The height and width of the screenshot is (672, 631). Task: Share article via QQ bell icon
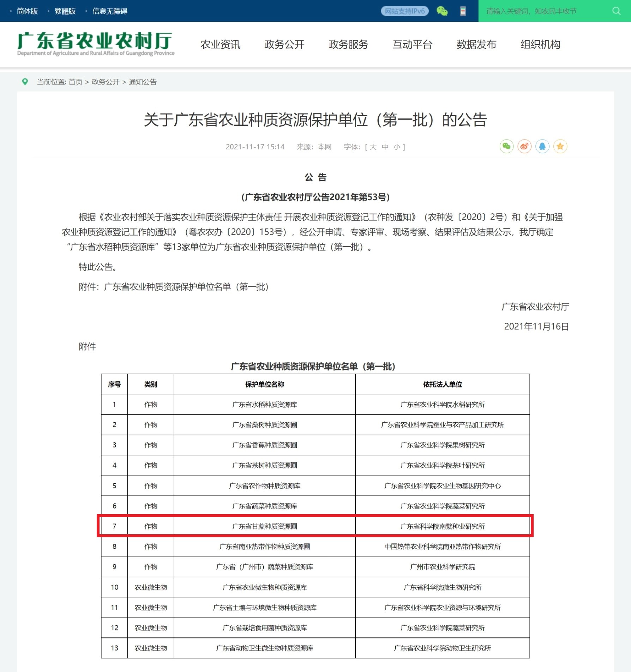click(x=542, y=146)
